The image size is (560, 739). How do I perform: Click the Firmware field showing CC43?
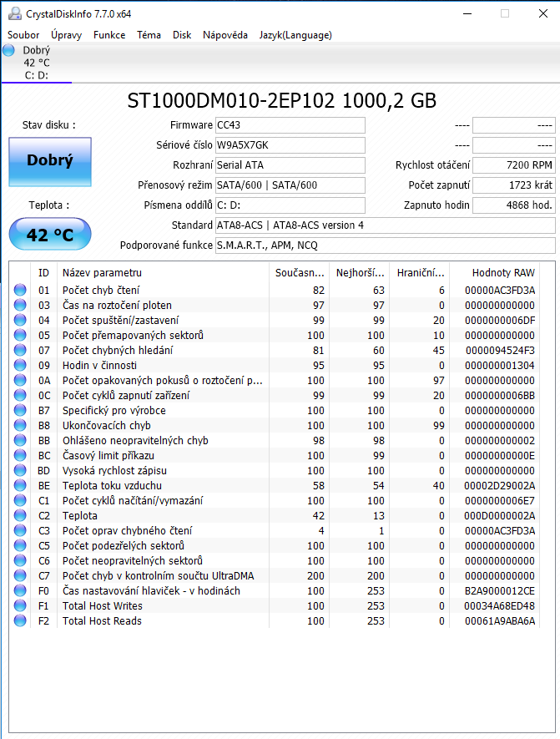(x=290, y=125)
